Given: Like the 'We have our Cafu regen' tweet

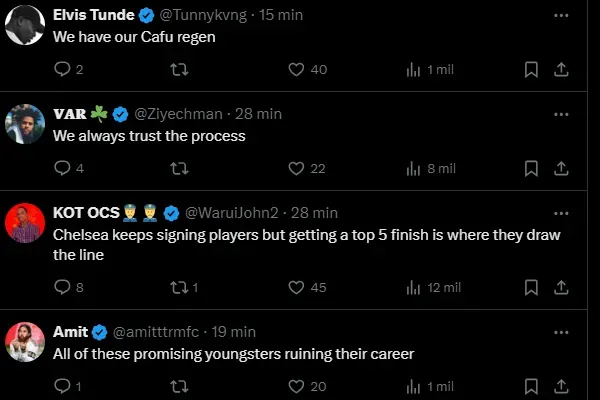Looking at the screenshot, I should point(296,70).
